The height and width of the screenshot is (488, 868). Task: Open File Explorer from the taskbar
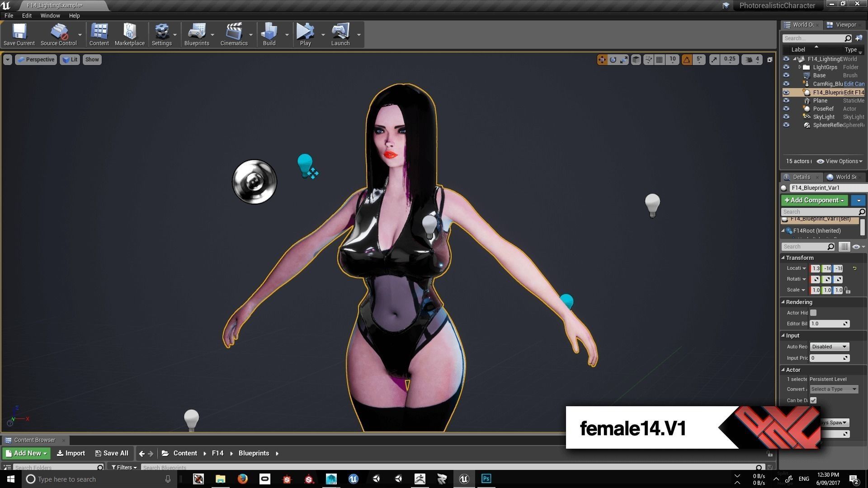pyautogui.click(x=220, y=479)
